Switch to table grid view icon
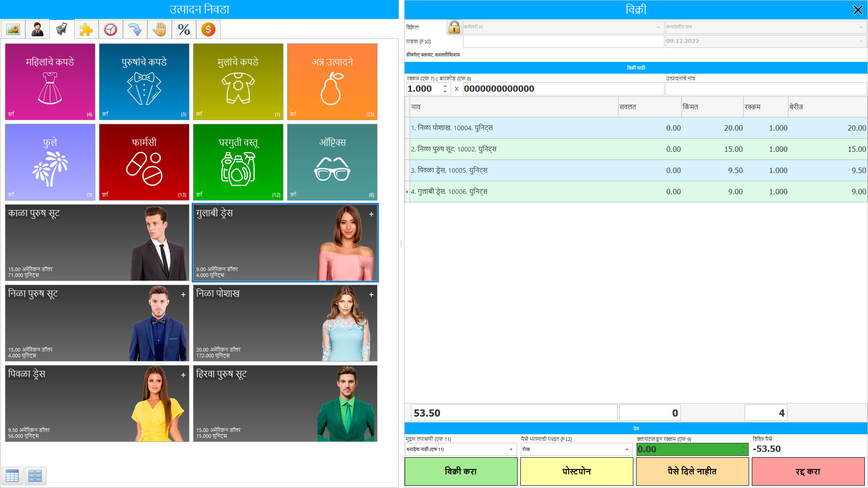 pyautogui.click(x=12, y=475)
